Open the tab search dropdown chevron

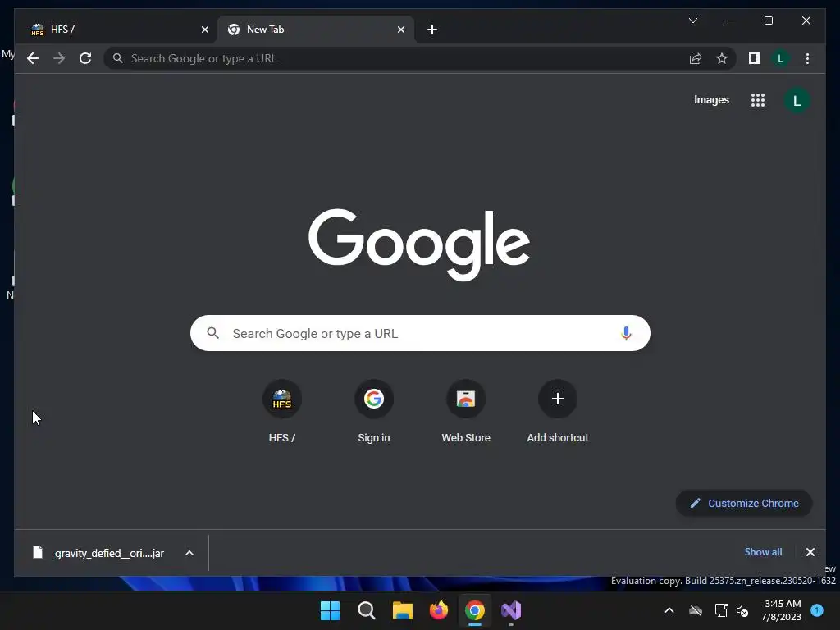pyautogui.click(x=692, y=21)
